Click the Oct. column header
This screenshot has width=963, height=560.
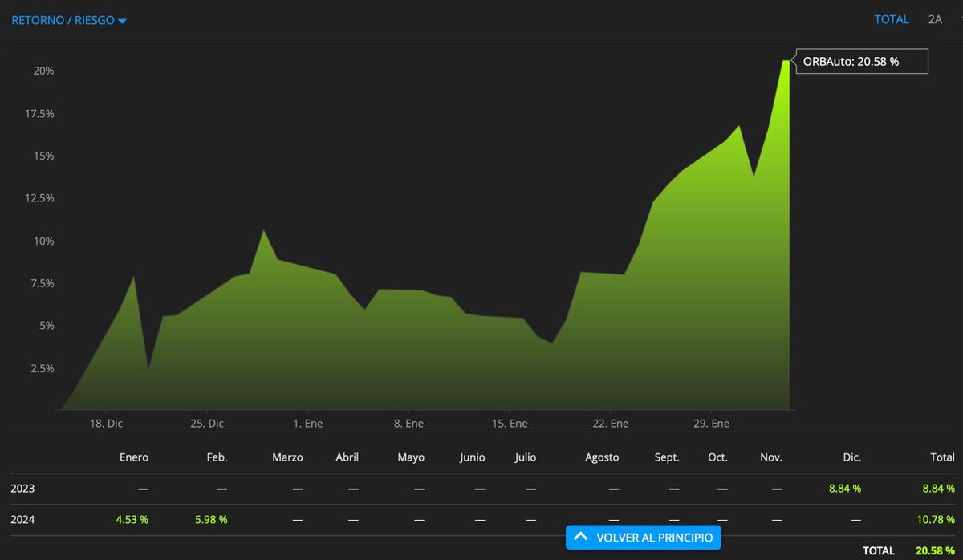pyautogui.click(x=717, y=457)
